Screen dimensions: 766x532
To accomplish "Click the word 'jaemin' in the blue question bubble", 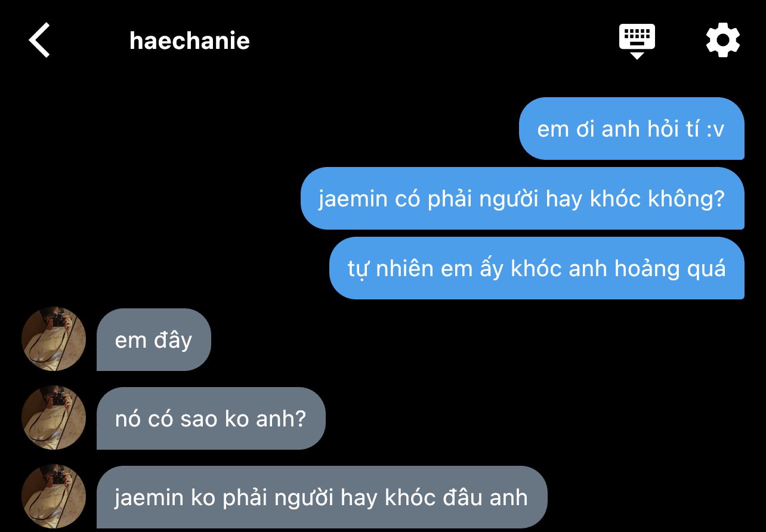I will point(353,199).
